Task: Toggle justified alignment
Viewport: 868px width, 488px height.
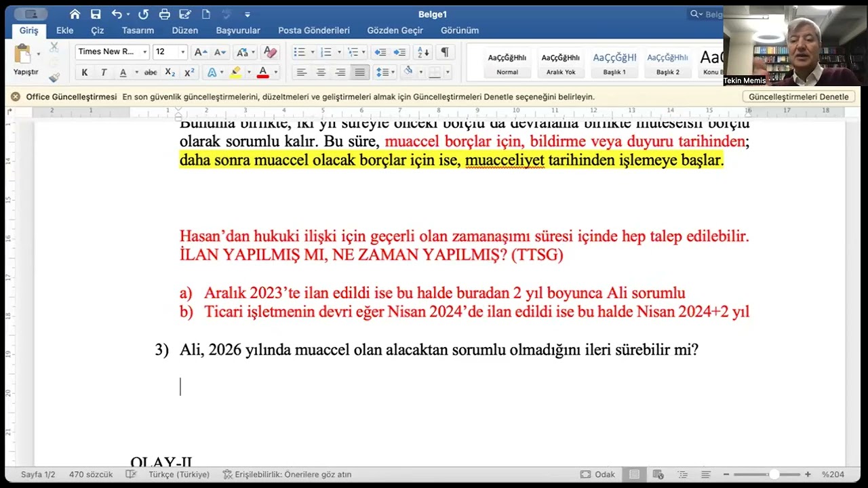Action: (359, 73)
